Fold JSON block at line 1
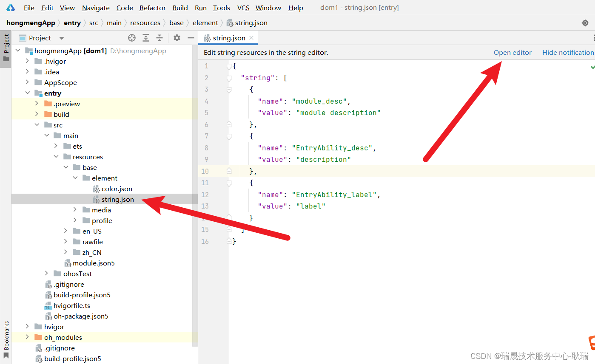Screen dimensions: 595x364 [229, 66]
